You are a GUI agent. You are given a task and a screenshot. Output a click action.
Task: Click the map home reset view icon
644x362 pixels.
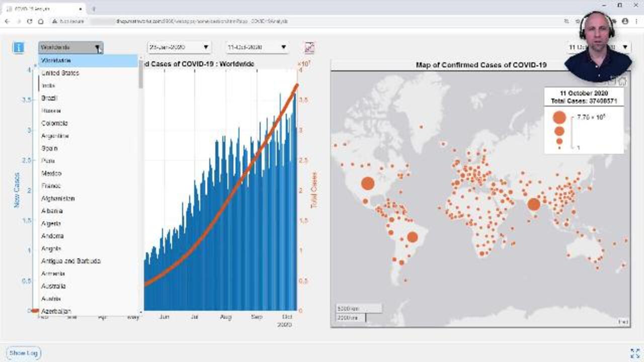(x=622, y=81)
